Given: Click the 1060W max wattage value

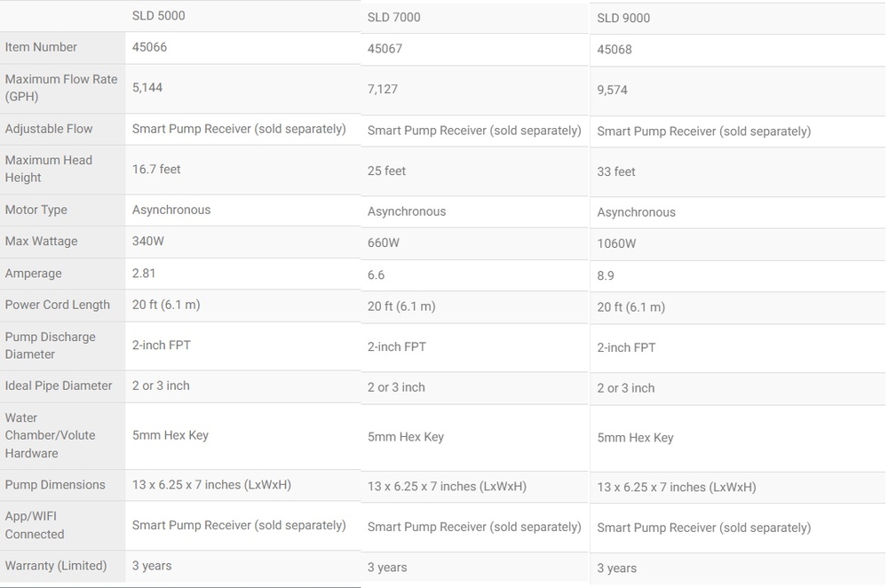Looking at the screenshot, I should [617, 243].
